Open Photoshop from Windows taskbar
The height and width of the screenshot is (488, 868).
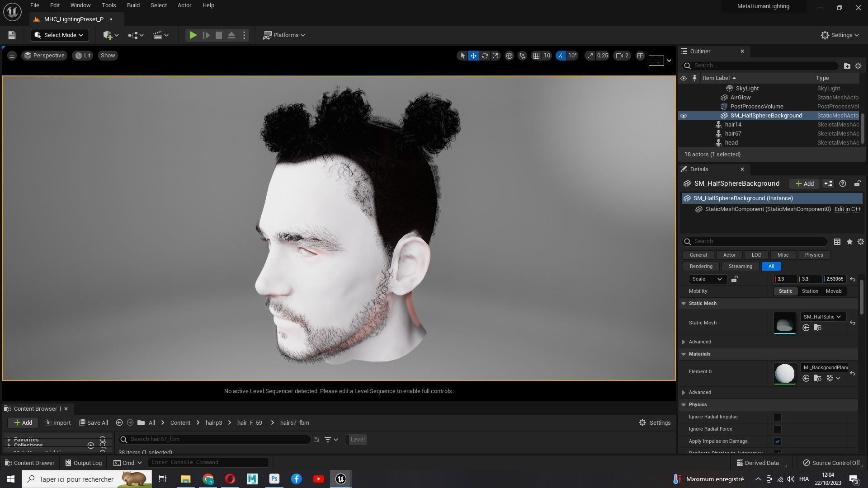pyautogui.click(x=274, y=479)
